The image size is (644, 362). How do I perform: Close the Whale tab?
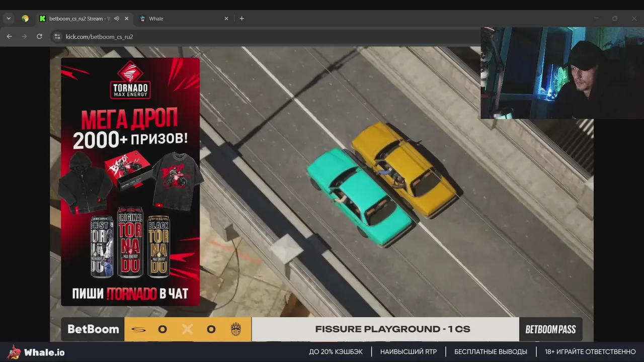point(226,19)
